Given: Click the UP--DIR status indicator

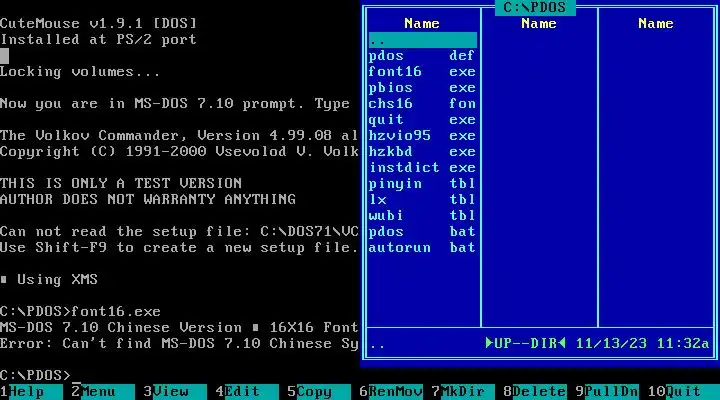Looking at the screenshot, I should [526, 344].
